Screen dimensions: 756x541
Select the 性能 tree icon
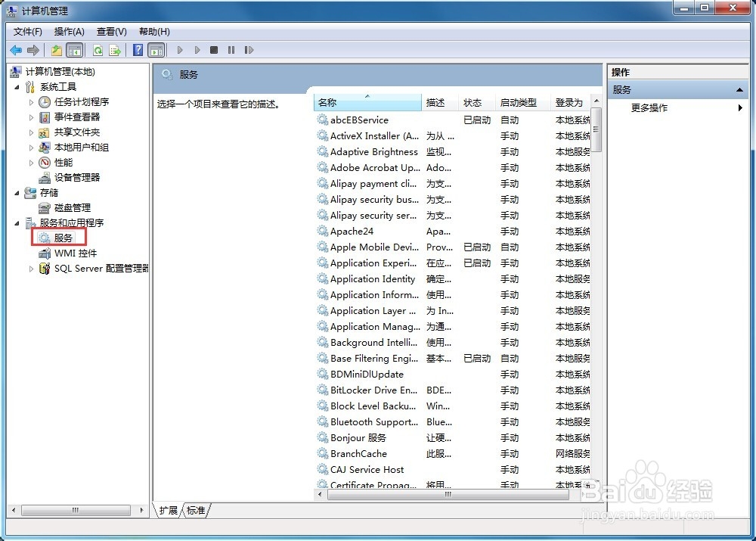click(45, 162)
